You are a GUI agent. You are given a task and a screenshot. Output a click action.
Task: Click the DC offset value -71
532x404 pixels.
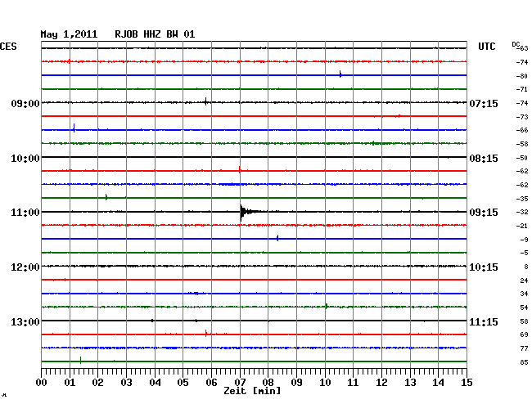(x=522, y=89)
